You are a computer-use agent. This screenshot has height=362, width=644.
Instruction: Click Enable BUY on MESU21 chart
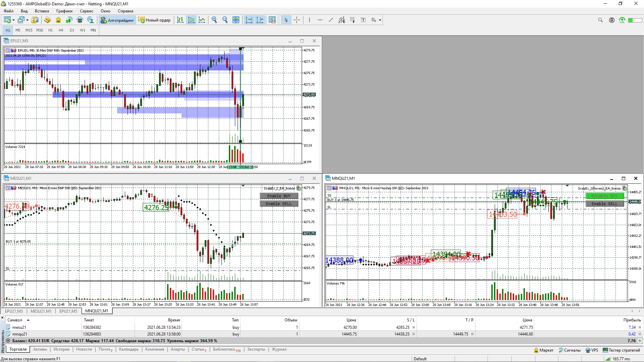click(279, 196)
